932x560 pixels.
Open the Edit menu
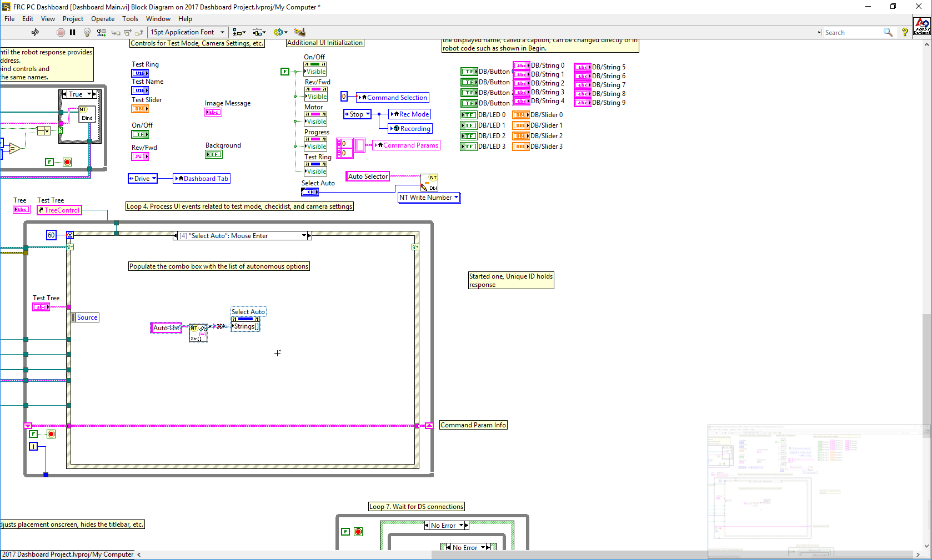pyautogui.click(x=28, y=19)
